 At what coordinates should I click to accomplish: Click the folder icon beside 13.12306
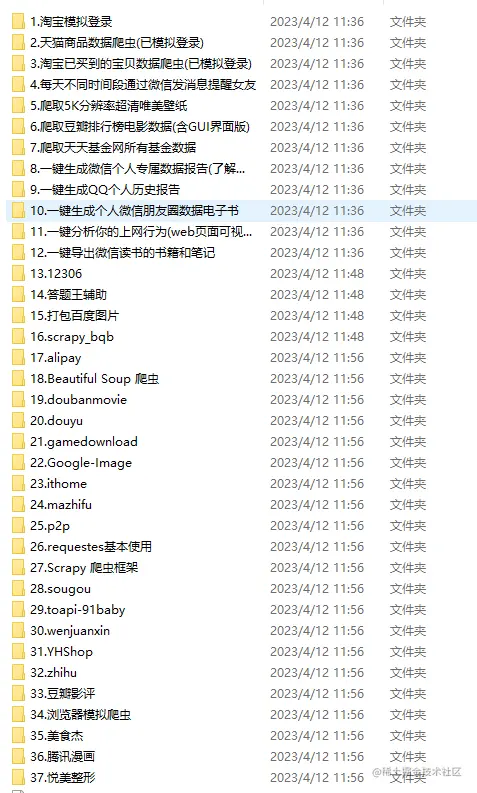(x=18, y=274)
